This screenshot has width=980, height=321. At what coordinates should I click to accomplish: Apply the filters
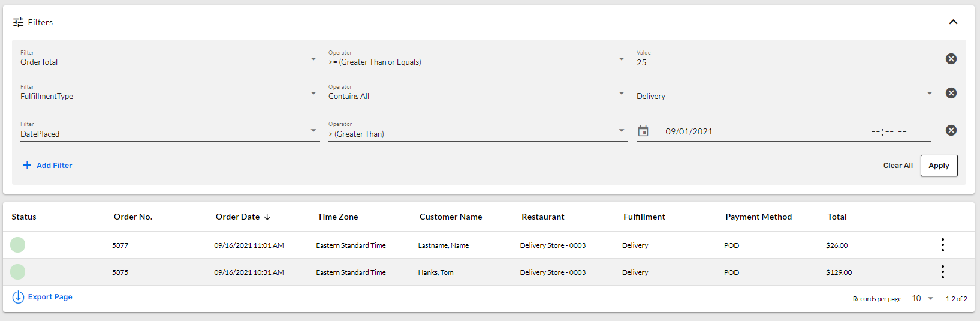pyautogui.click(x=939, y=166)
